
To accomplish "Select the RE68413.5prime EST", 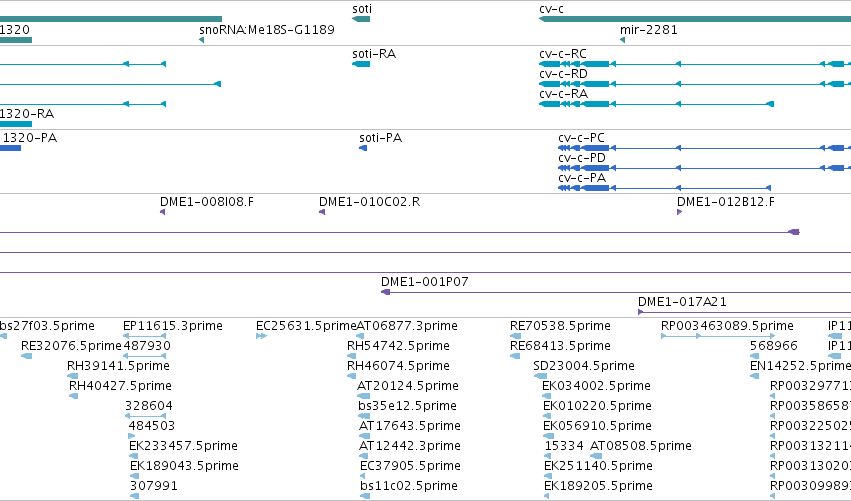I will pos(560,346).
